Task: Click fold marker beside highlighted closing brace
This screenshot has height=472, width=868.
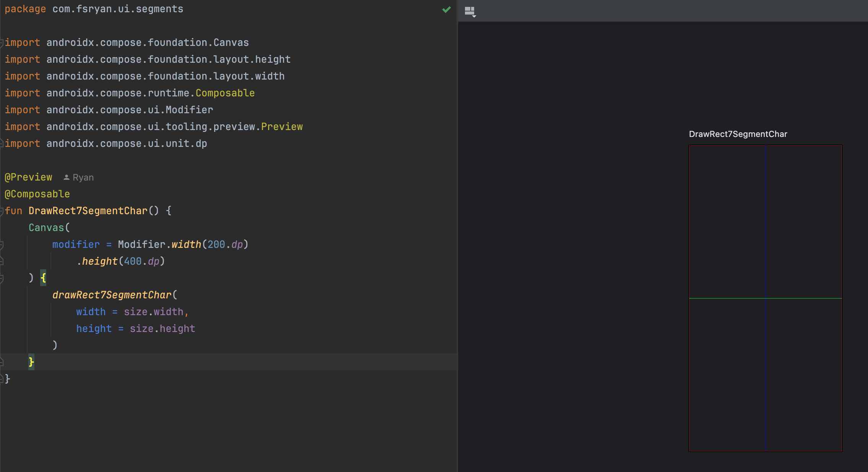Action: [x=2, y=362]
